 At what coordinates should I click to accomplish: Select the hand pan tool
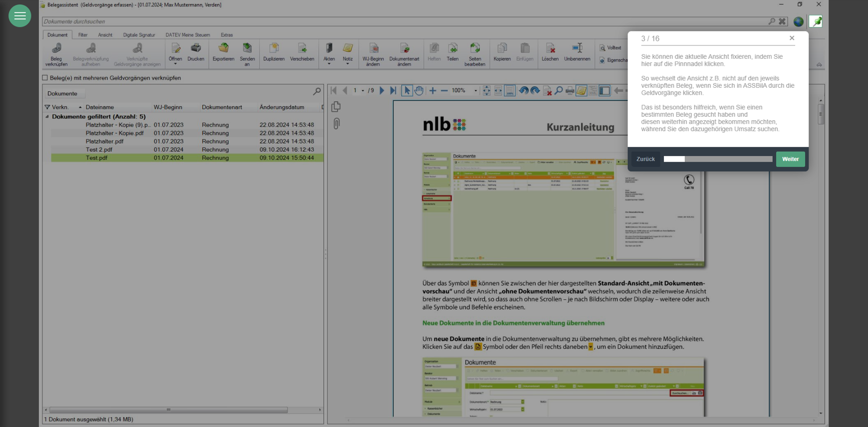click(x=419, y=91)
